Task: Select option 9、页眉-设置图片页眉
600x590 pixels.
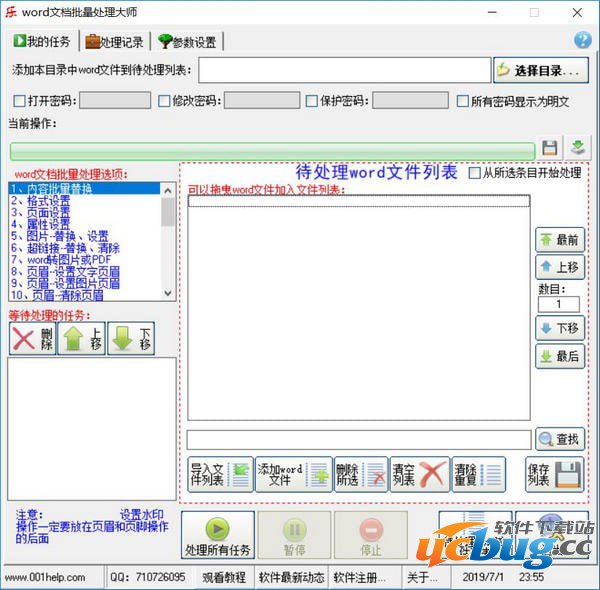Action: tap(84, 284)
